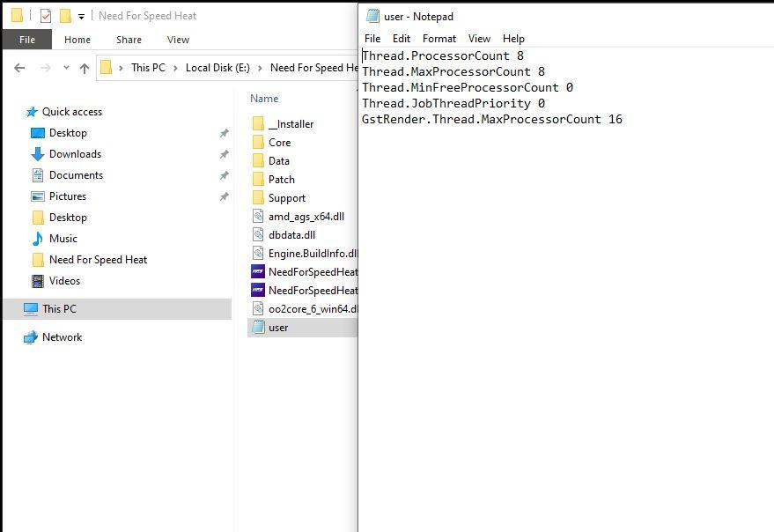
Task: Click the folder icon at left of the address bar
Action: [107, 67]
